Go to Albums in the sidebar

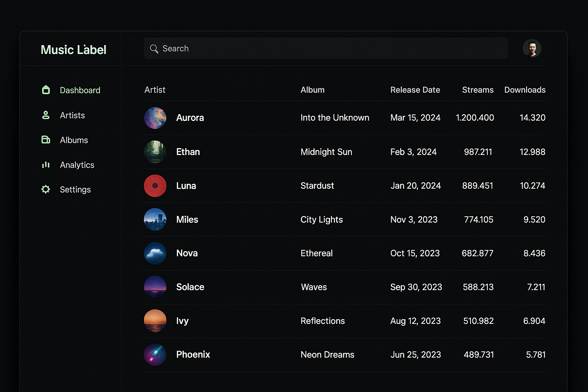[74, 140]
